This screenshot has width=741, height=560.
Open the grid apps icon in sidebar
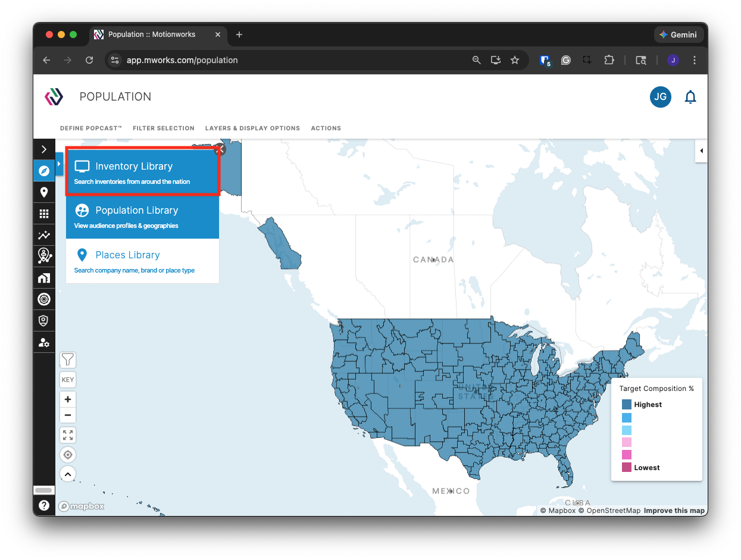click(x=44, y=214)
